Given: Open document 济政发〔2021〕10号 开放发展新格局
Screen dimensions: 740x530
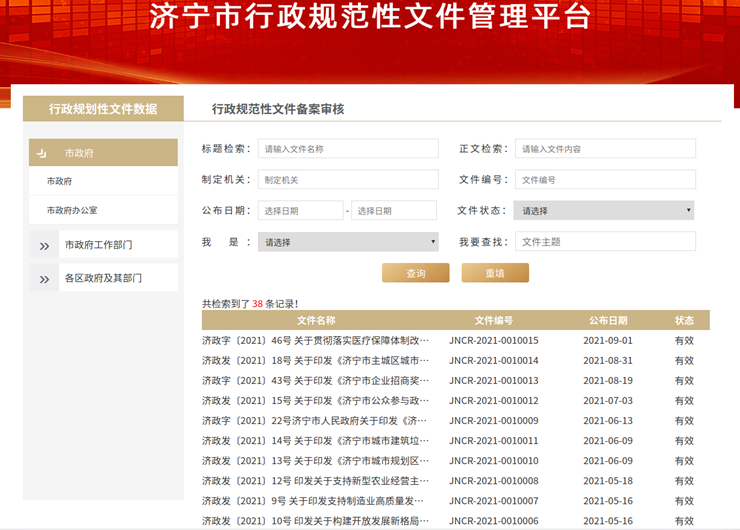Looking at the screenshot, I should (x=315, y=521).
